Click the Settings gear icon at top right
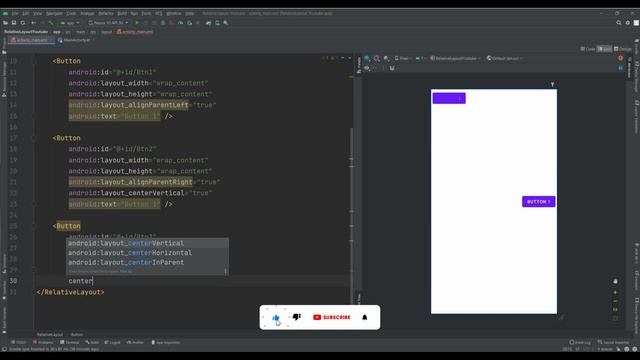Image resolution: width=640 pixels, height=360 pixels. [628, 23]
